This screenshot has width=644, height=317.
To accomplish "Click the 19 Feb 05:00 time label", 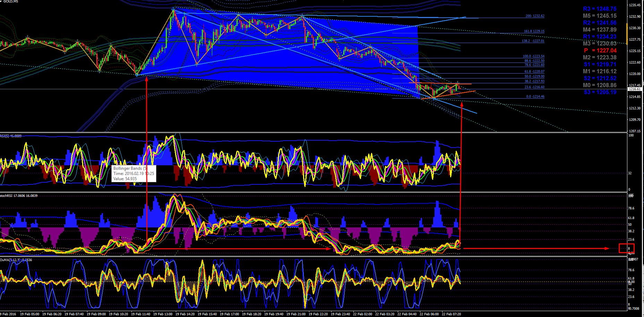I will click(x=29, y=314).
